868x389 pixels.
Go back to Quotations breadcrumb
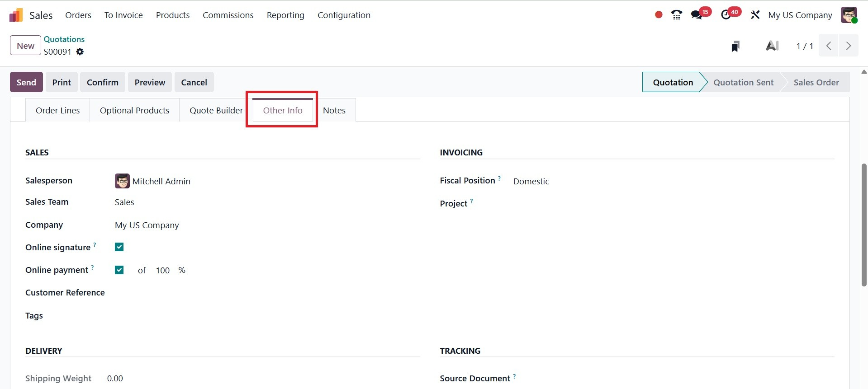(x=64, y=39)
